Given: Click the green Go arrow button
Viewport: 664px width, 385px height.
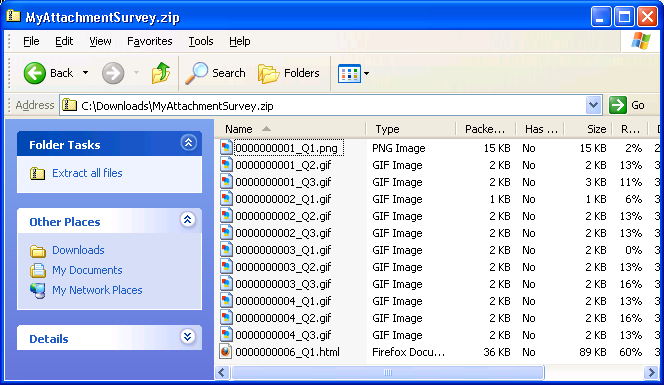Looking at the screenshot, I should [617, 105].
